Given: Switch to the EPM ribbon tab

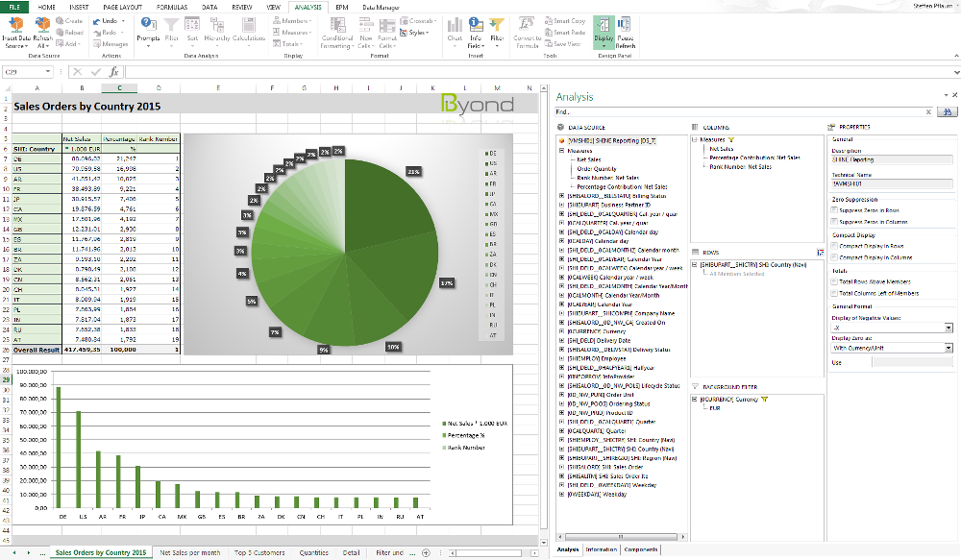Looking at the screenshot, I should pyautogui.click(x=341, y=6).
